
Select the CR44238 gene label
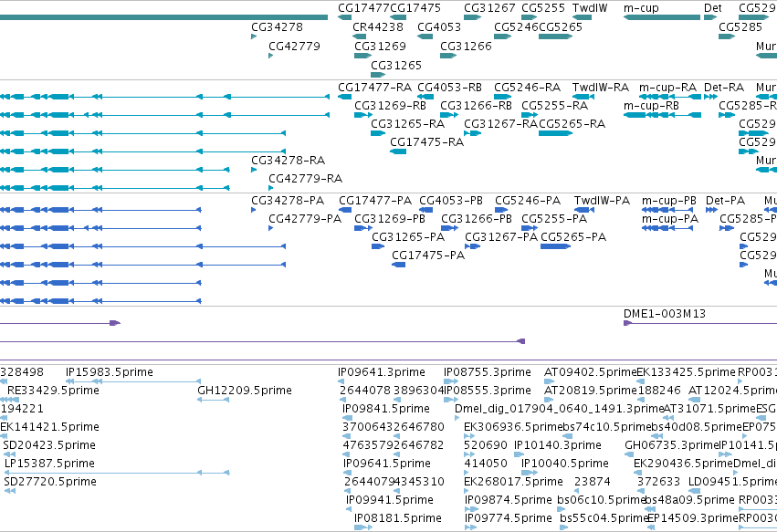point(378,27)
